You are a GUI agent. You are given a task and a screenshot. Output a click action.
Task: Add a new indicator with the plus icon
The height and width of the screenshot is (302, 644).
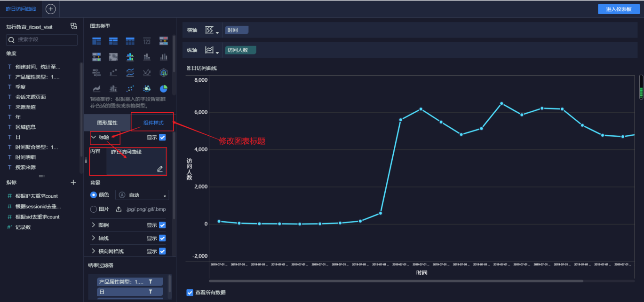pos(73,182)
